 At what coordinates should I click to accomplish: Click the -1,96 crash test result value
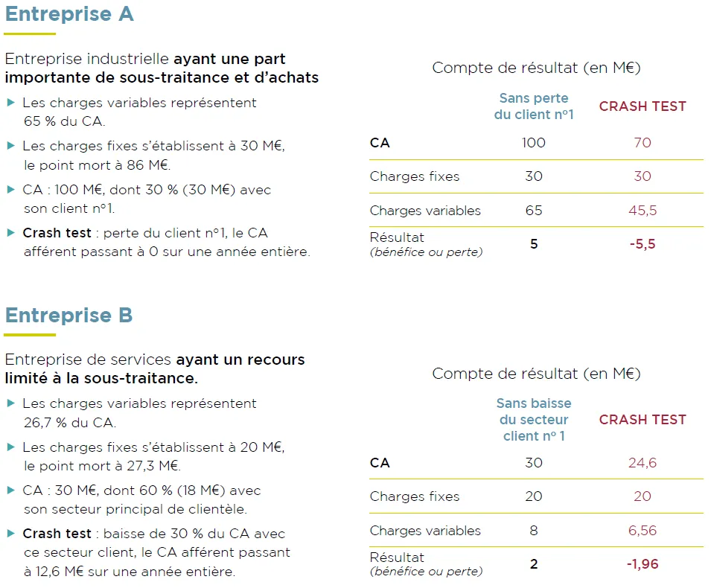[x=642, y=564]
